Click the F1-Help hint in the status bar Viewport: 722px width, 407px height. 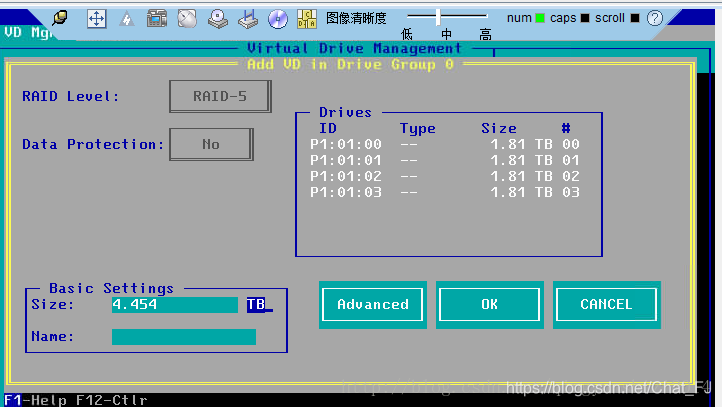click(x=35, y=400)
